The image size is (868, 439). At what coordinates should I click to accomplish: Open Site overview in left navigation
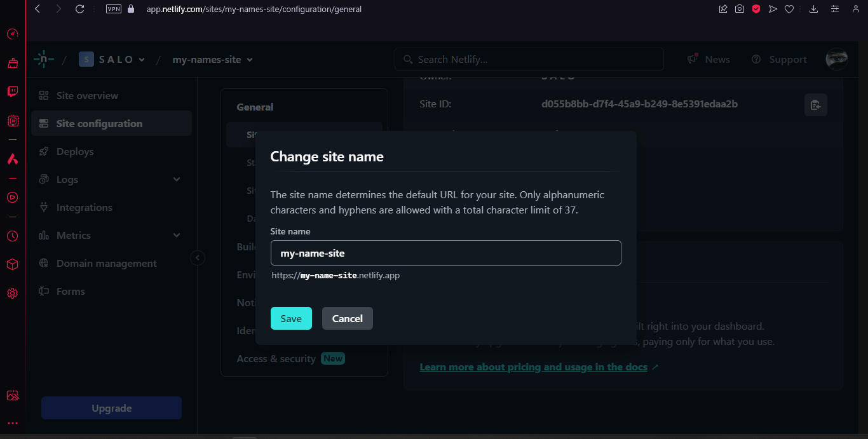[x=111, y=95]
